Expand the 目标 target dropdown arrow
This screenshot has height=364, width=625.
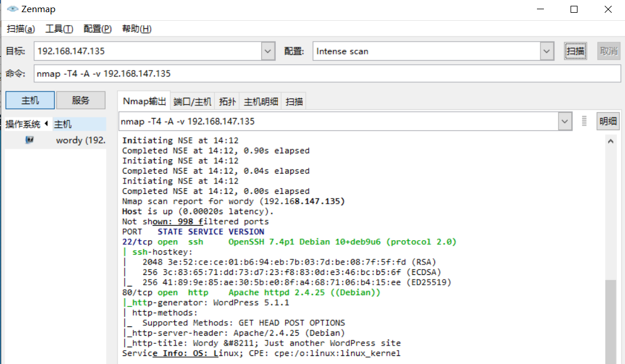coord(268,51)
